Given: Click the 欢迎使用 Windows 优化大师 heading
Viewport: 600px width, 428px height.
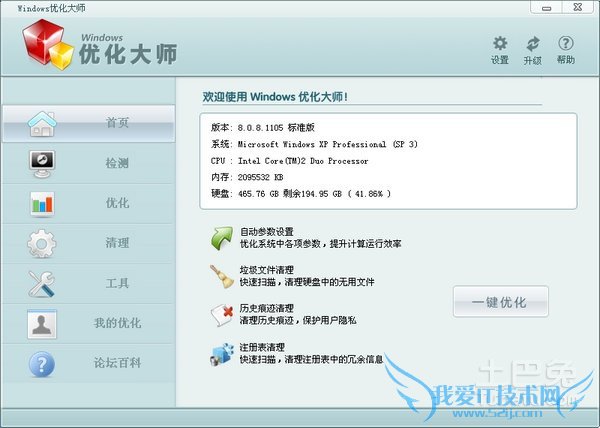Looking at the screenshot, I should (x=275, y=97).
